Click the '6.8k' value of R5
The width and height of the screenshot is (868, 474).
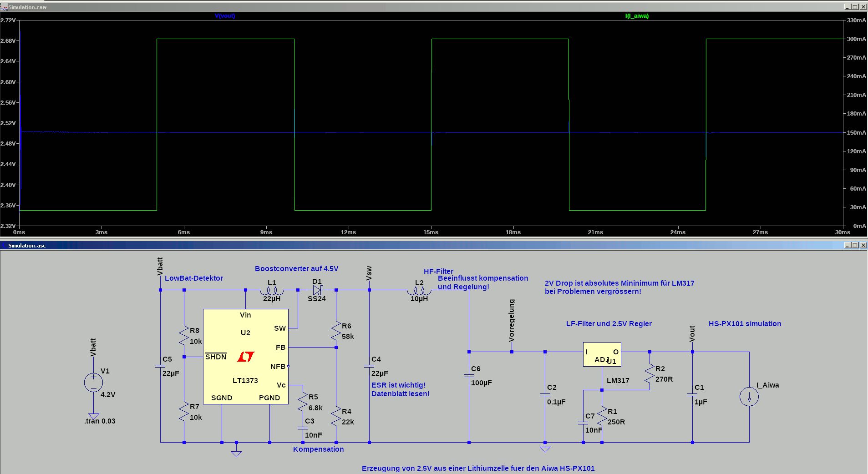[315, 408]
